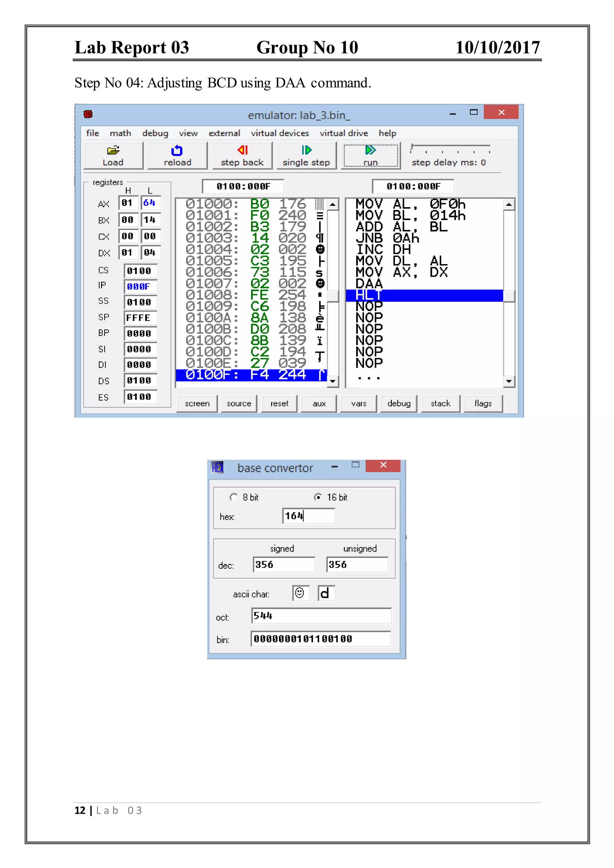Screen dimensions: 614x868
Task: Minimize the base convertor window
Action: (335, 466)
